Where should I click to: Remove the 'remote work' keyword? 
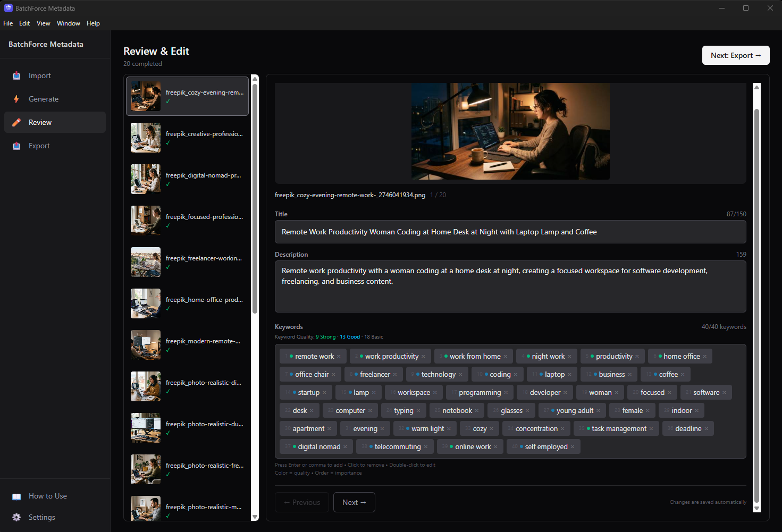click(339, 356)
